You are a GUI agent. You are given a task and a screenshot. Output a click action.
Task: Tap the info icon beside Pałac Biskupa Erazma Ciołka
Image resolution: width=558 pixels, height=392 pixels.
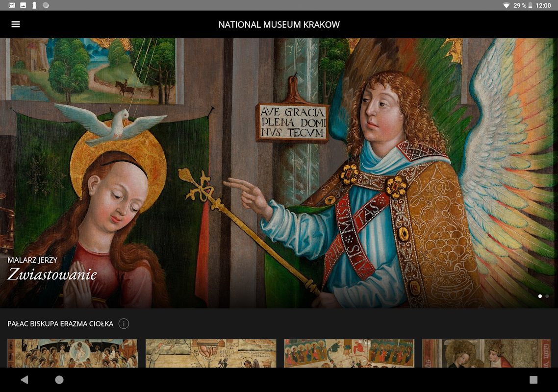(124, 324)
